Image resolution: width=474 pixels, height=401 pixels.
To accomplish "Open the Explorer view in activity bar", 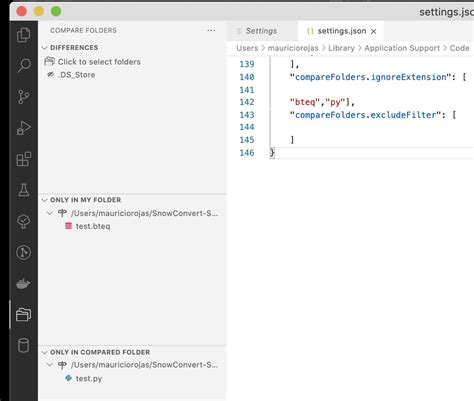I will point(23,35).
